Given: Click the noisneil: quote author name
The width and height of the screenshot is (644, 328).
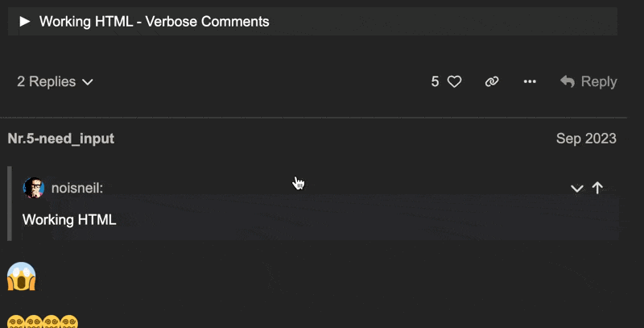Looking at the screenshot, I should (x=77, y=189).
